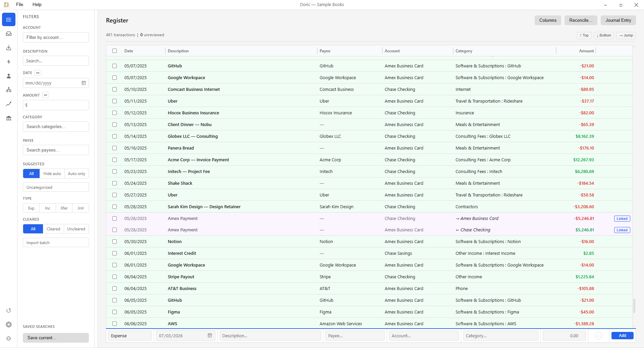The image size is (644, 348).
Task: Open calendar picker in date filter
Action: (84, 83)
